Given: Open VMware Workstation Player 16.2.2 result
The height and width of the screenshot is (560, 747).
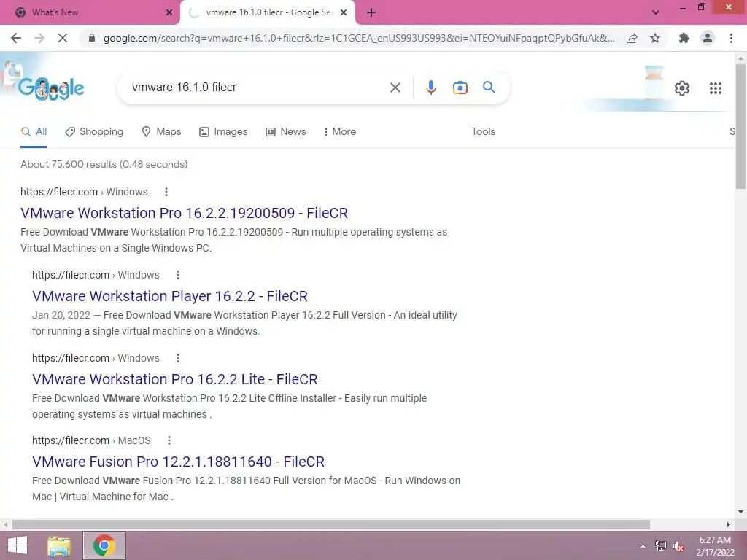Looking at the screenshot, I should 169,296.
